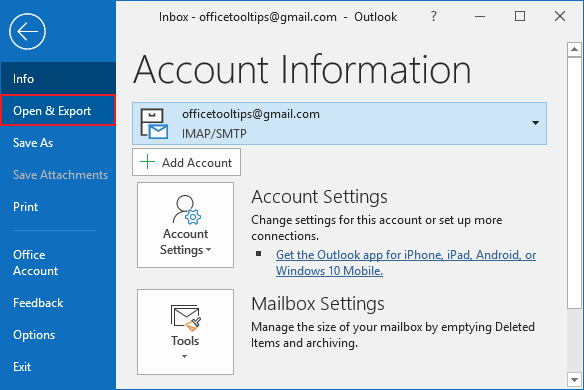Click the scrollbar down arrow
The height and width of the screenshot is (390, 584).
(x=574, y=380)
